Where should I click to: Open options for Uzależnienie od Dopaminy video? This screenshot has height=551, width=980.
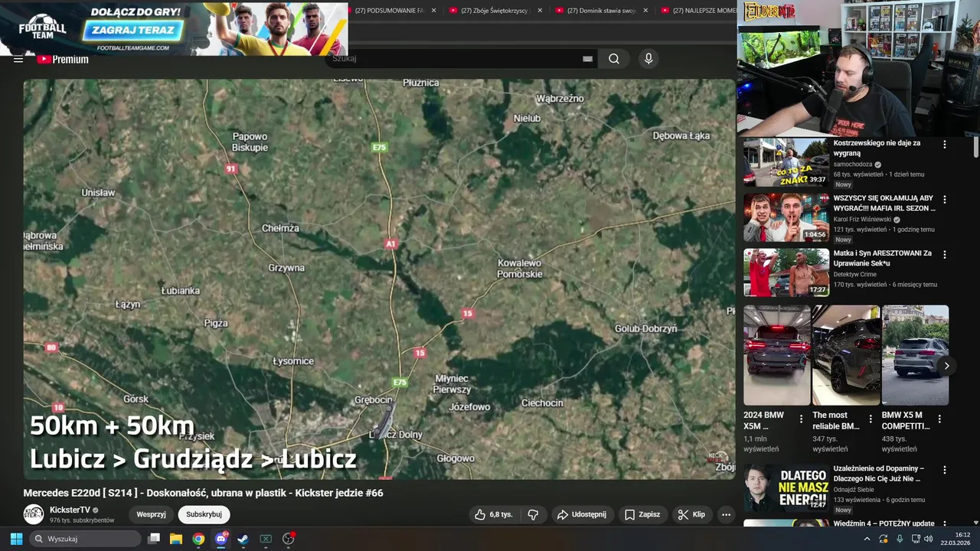pyautogui.click(x=944, y=470)
